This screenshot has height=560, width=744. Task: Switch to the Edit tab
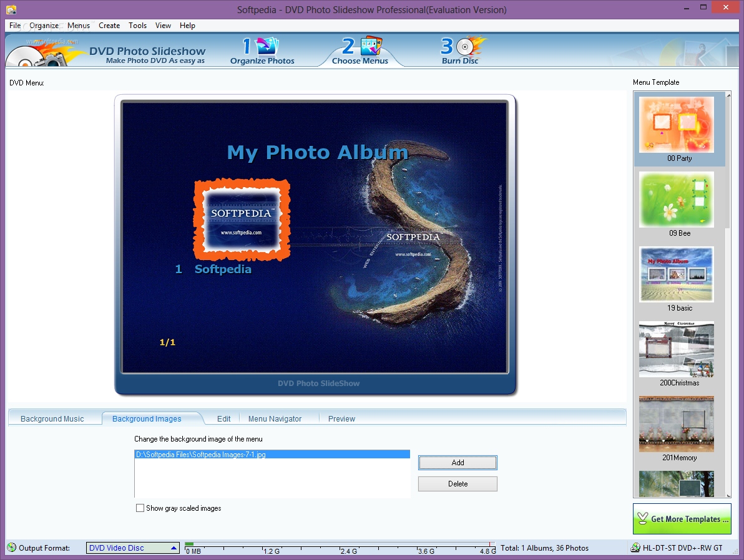tap(223, 418)
